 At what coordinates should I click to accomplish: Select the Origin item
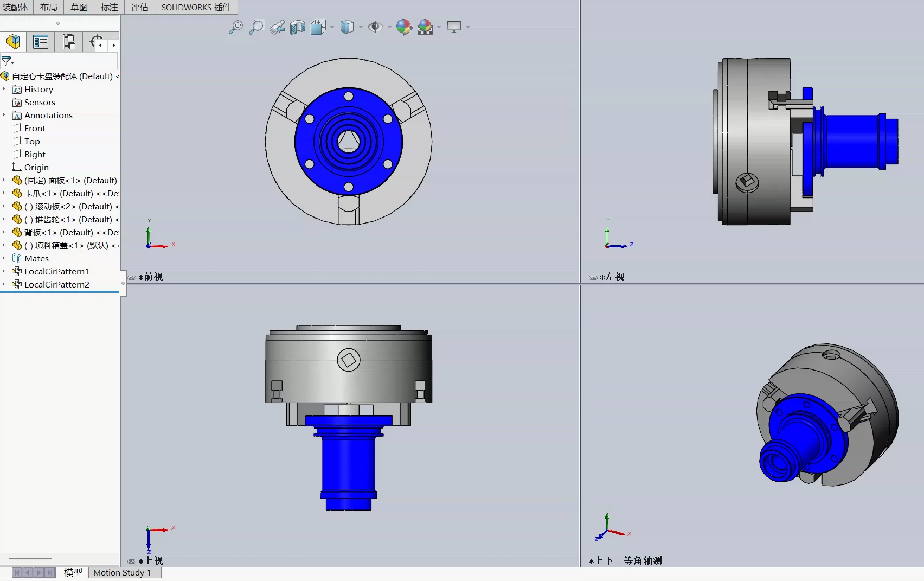[x=30, y=167]
